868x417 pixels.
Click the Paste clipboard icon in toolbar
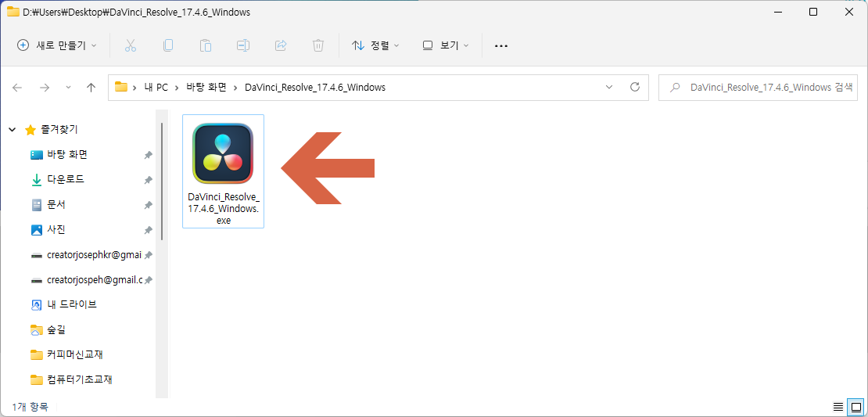point(206,45)
